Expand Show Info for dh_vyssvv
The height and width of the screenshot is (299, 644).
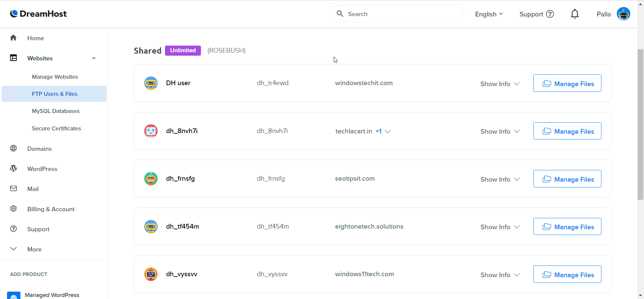tap(500, 275)
